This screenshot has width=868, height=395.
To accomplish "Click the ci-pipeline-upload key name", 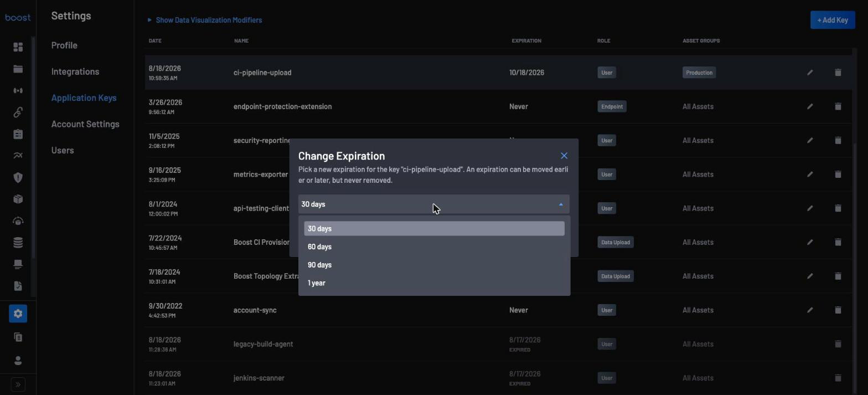I will (262, 73).
